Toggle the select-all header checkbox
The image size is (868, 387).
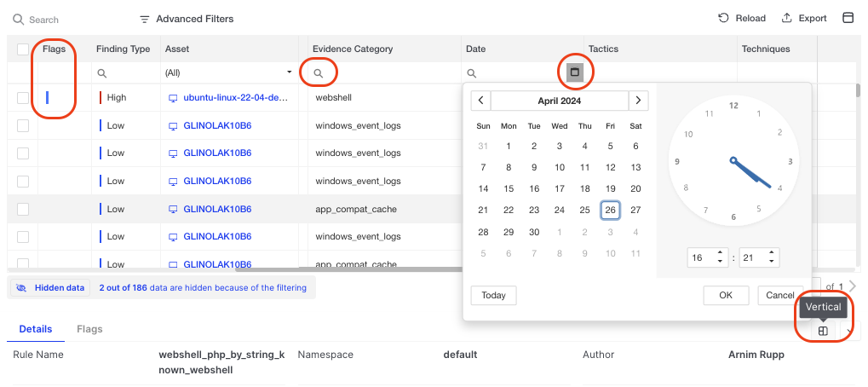tap(23, 49)
